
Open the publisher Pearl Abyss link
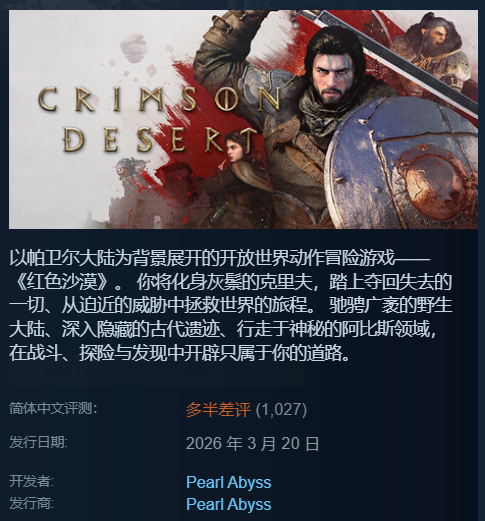coord(229,504)
